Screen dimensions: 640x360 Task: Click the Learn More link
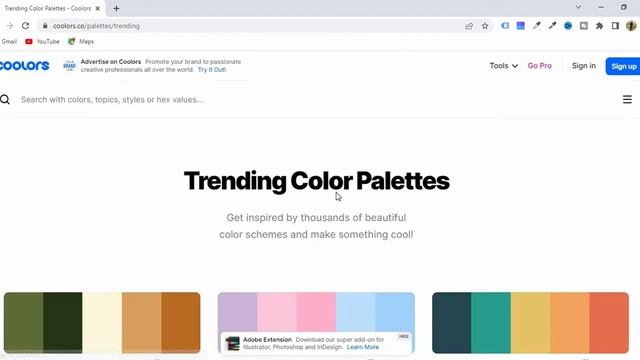tap(363, 347)
